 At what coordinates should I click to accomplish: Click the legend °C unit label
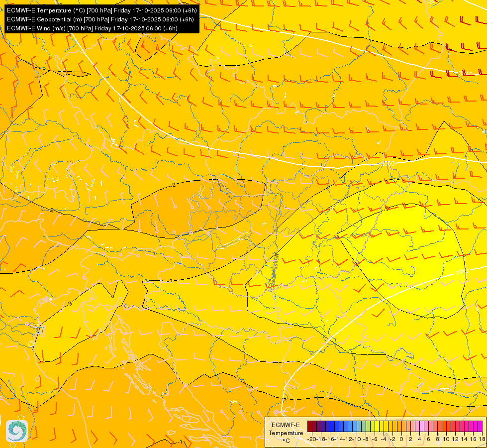pyautogui.click(x=287, y=441)
